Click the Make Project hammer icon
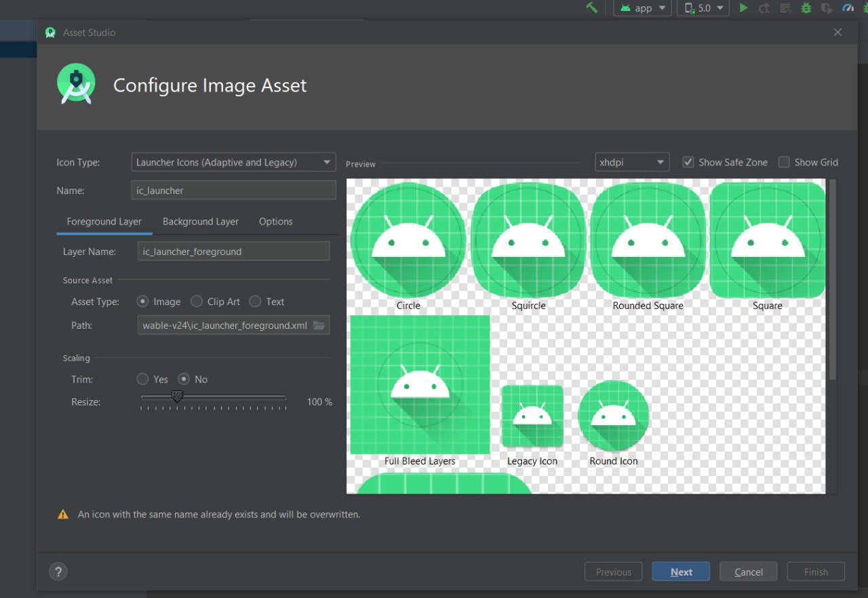 (592, 8)
